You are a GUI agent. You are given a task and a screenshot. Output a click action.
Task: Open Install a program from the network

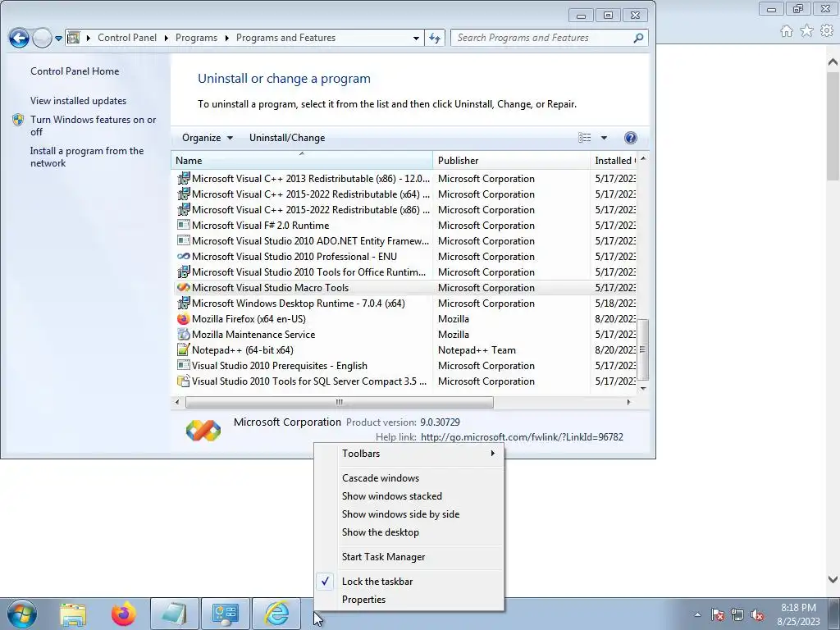pyautogui.click(x=87, y=157)
